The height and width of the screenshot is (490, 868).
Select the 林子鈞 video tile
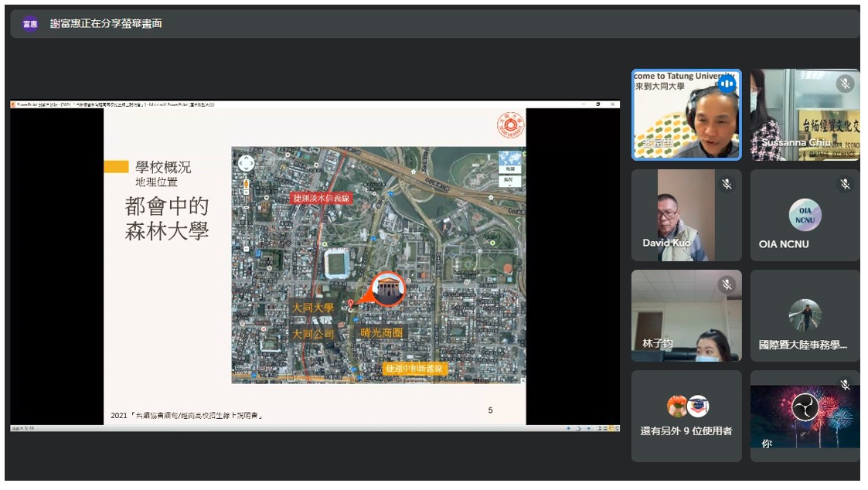686,315
